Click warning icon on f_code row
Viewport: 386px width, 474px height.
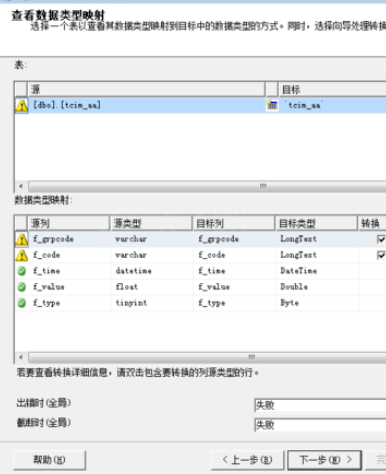(22, 255)
